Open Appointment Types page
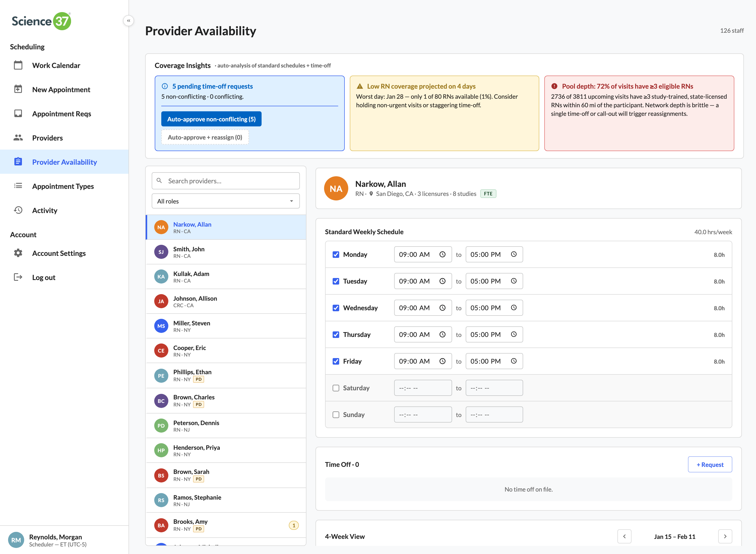Viewport: 756px width, 554px height. (x=65, y=186)
